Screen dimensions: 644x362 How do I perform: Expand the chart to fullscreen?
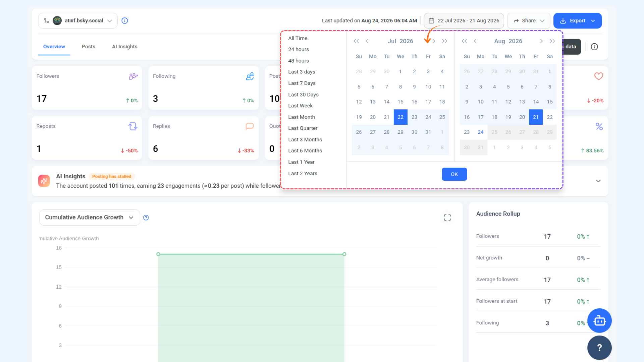point(447,218)
